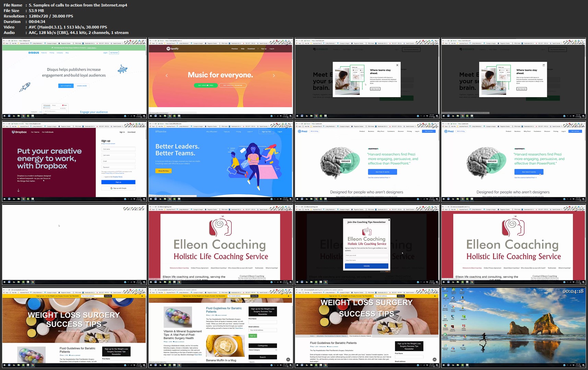
Task: Close the Coaching Tips Newsletter popup at 00:02:58
Action: pos(389,220)
